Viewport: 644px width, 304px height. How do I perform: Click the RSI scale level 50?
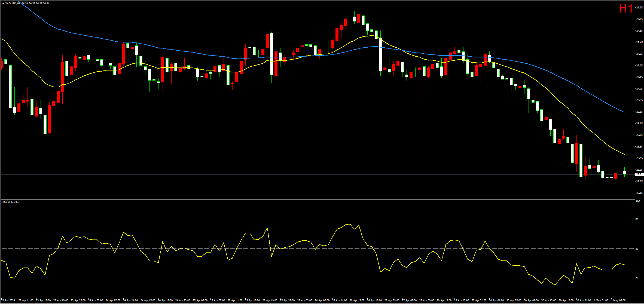[637, 248]
